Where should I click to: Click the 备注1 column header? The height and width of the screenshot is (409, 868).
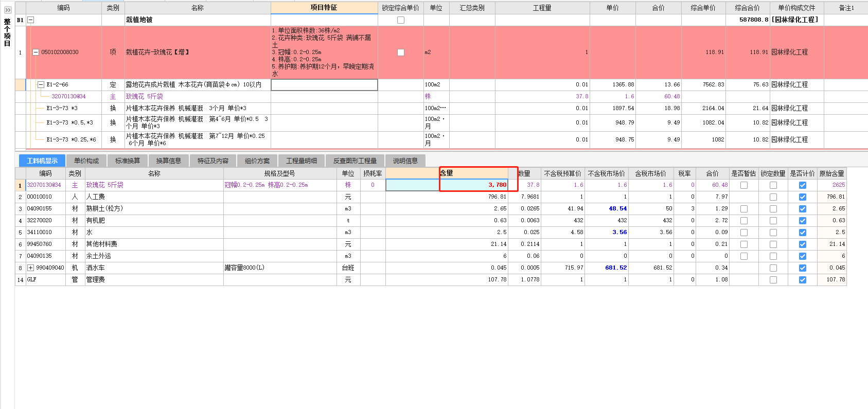pyautogui.click(x=846, y=8)
